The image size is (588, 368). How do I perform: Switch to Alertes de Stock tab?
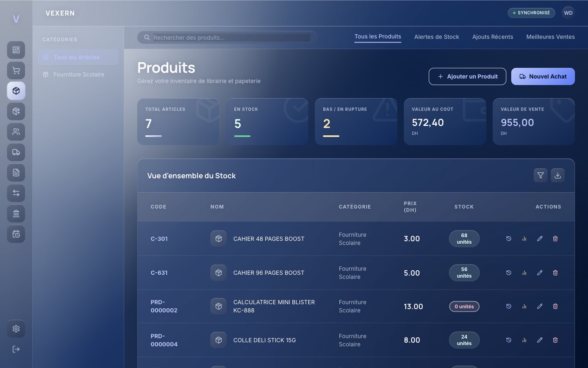coord(437,37)
